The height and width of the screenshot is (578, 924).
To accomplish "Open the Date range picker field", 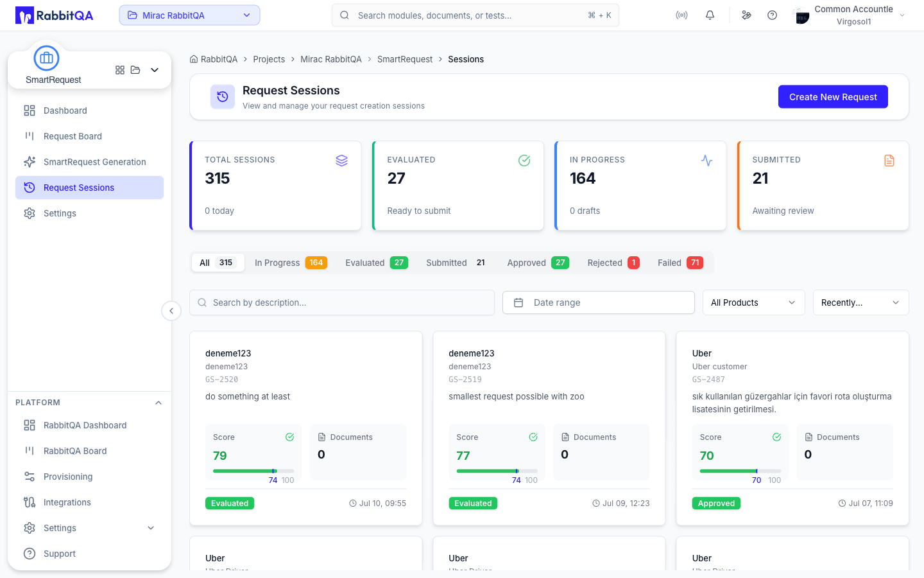I will click(x=599, y=302).
